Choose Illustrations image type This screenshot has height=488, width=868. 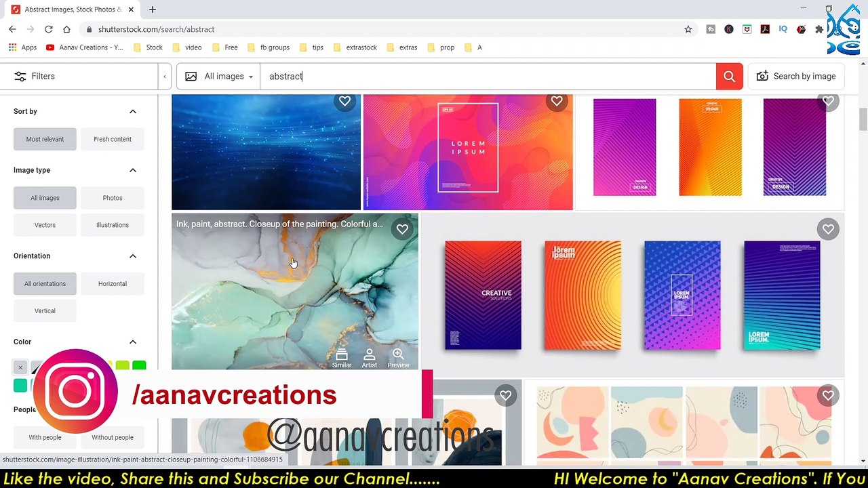tap(113, 225)
